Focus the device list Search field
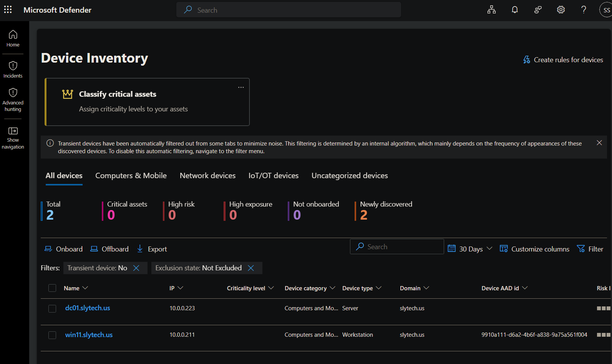Image resolution: width=612 pixels, height=364 pixels. (397, 247)
